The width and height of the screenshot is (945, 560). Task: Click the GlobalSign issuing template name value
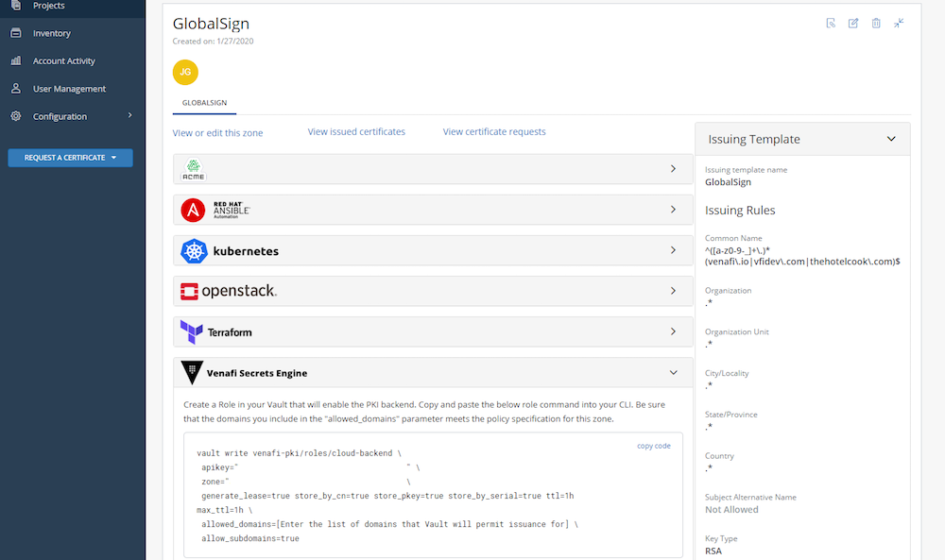coord(728,182)
